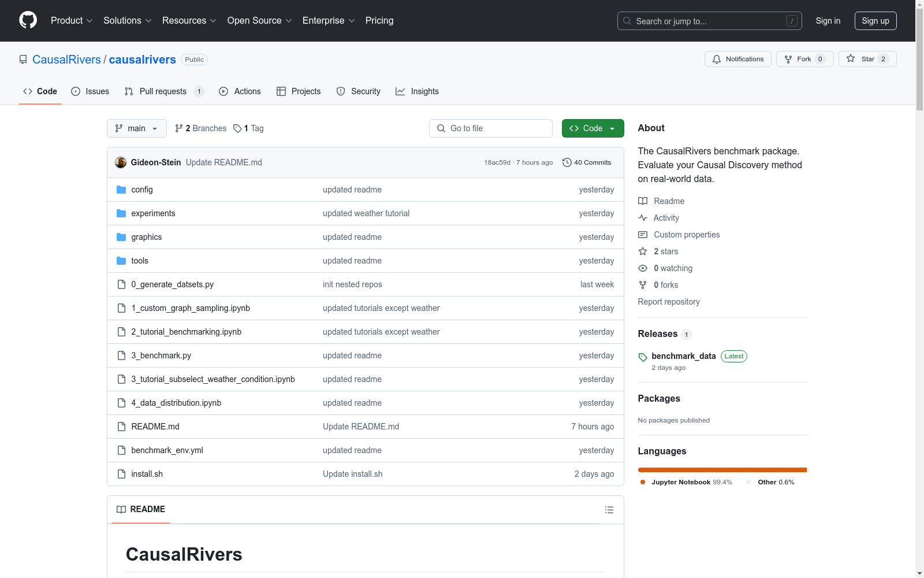Screen dimensions: 924x578
Task: Expand the Solutions menu
Action: 128,21
